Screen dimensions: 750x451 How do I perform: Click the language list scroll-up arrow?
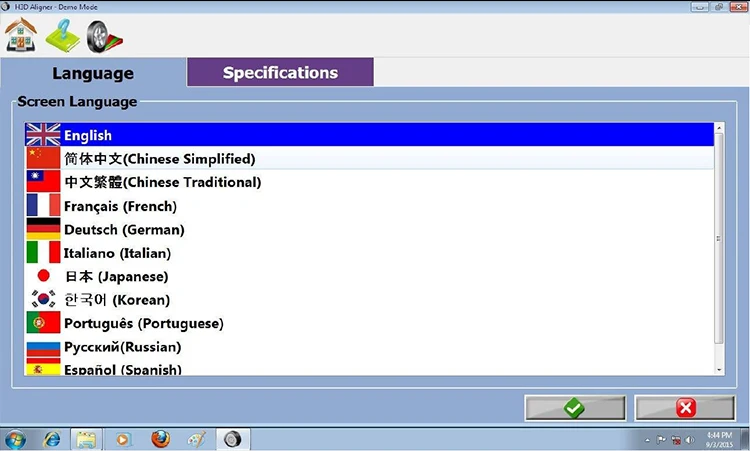pyautogui.click(x=718, y=128)
